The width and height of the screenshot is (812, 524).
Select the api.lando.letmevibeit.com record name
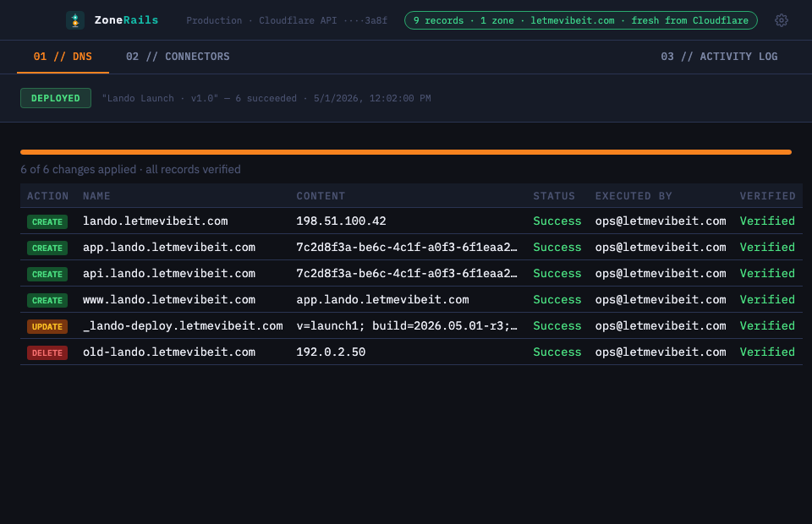click(169, 273)
